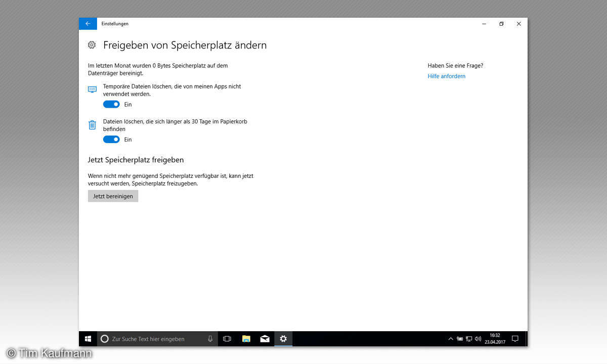Close the Einstellungen window

(x=518, y=24)
